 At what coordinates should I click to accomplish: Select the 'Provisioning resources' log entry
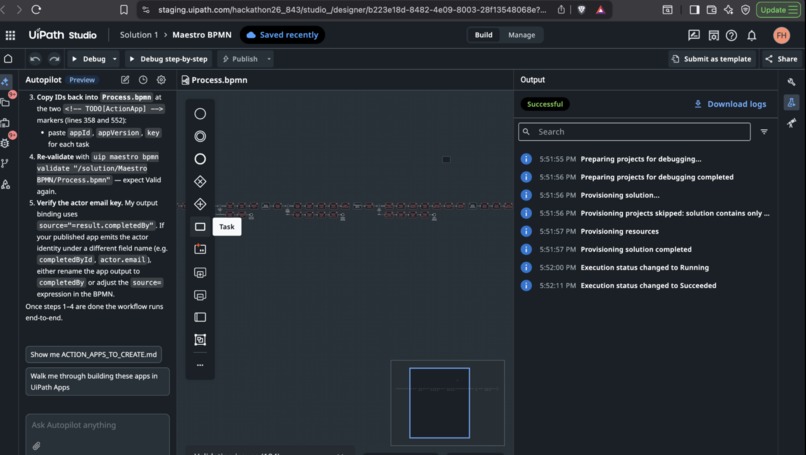[619, 231]
